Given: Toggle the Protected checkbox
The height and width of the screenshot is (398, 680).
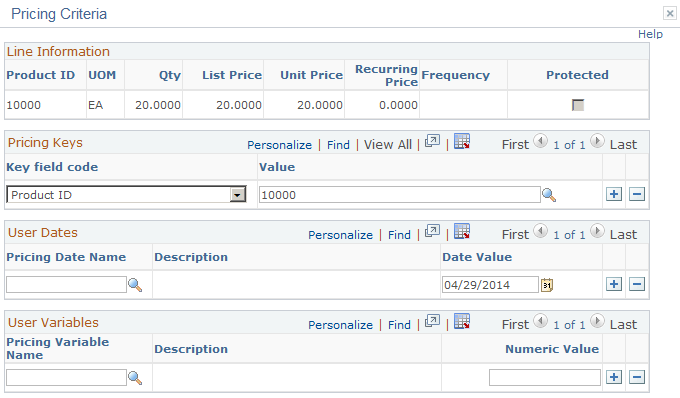Looking at the screenshot, I should click(x=578, y=105).
